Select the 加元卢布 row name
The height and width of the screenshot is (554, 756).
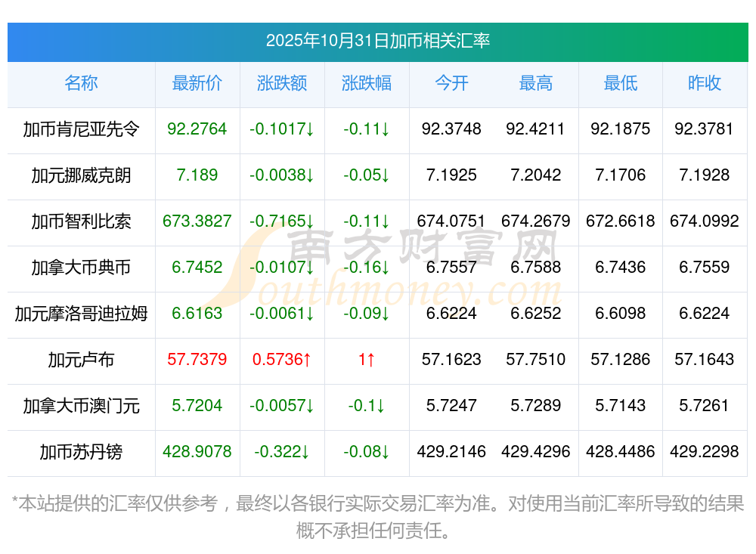coord(81,360)
